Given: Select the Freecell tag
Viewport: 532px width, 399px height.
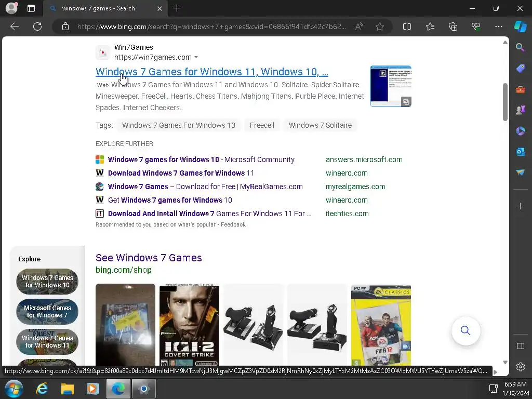Looking at the screenshot, I should (x=262, y=125).
